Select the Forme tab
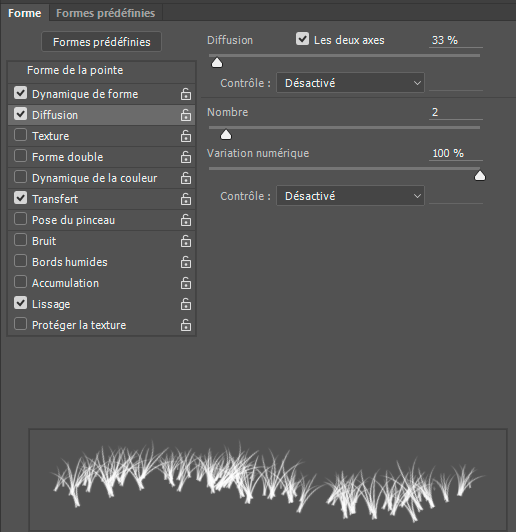 point(25,13)
